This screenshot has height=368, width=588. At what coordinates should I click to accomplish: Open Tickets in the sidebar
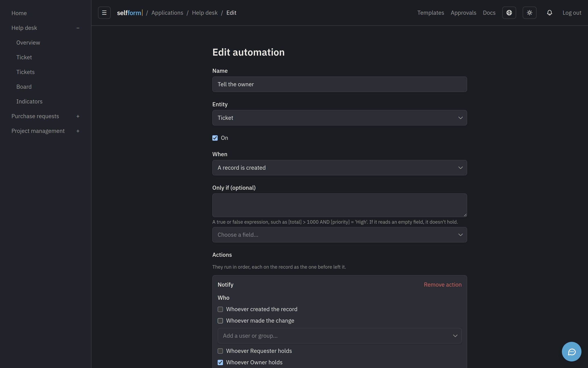tap(26, 72)
